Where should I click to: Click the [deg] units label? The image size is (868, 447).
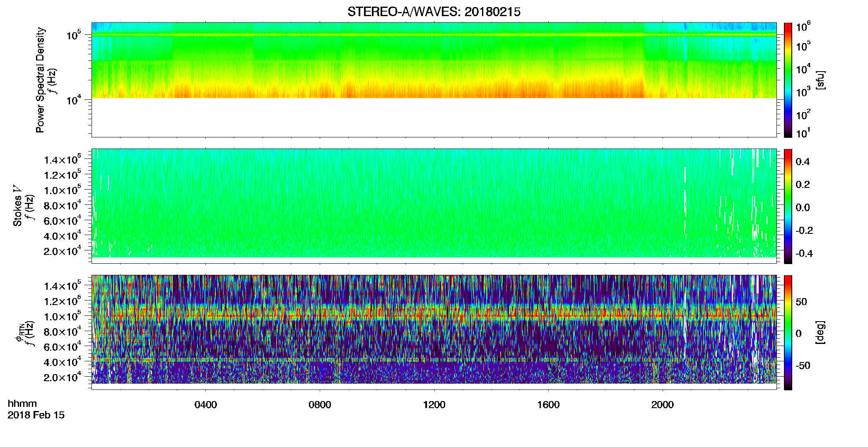[x=820, y=332]
